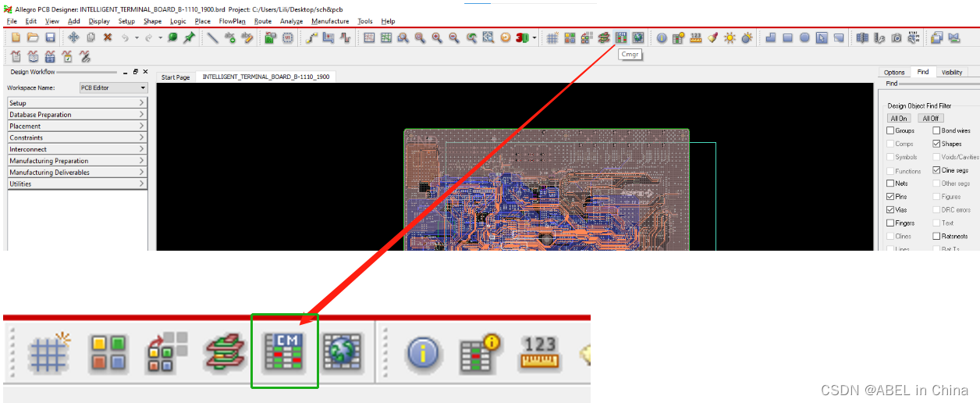Screen dimensions: 980x403
Task: Open the Route menu
Action: [x=263, y=21]
